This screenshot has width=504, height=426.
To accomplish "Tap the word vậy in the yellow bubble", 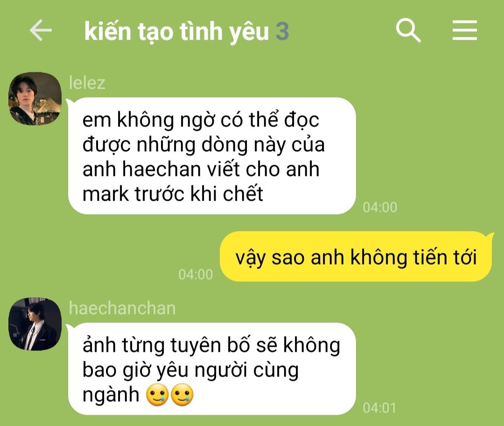I will click(x=250, y=258).
